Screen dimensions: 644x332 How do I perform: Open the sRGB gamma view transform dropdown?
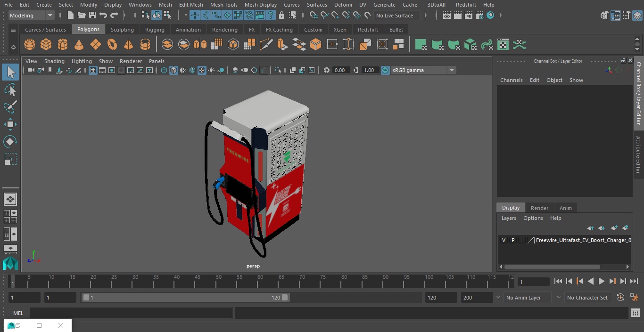tap(451, 70)
